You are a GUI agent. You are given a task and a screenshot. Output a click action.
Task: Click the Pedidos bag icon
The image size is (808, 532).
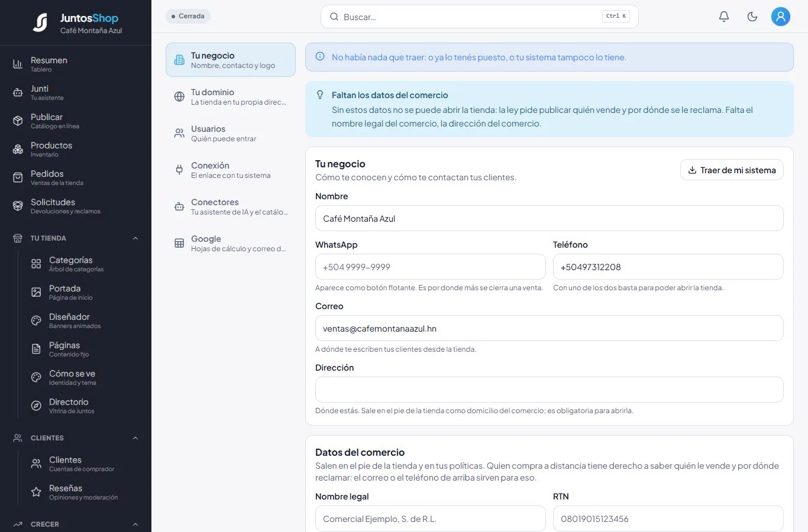(x=18, y=177)
